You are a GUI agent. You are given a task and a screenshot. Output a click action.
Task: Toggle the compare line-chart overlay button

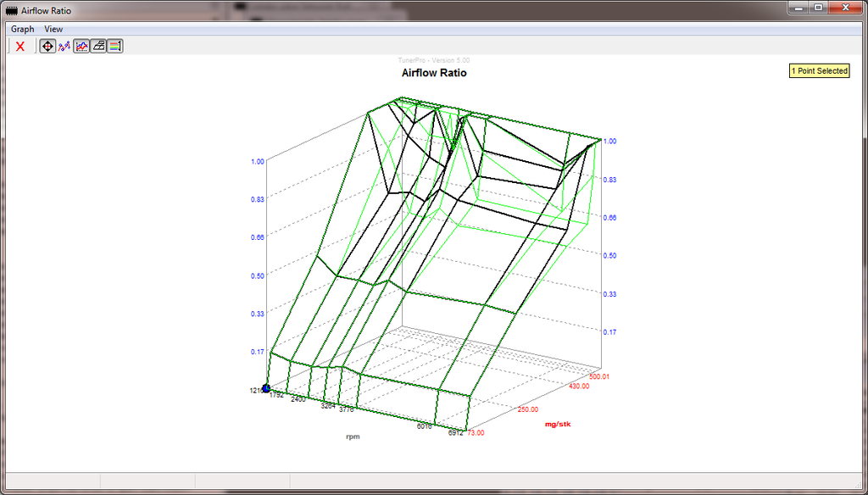(x=81, y=47)
